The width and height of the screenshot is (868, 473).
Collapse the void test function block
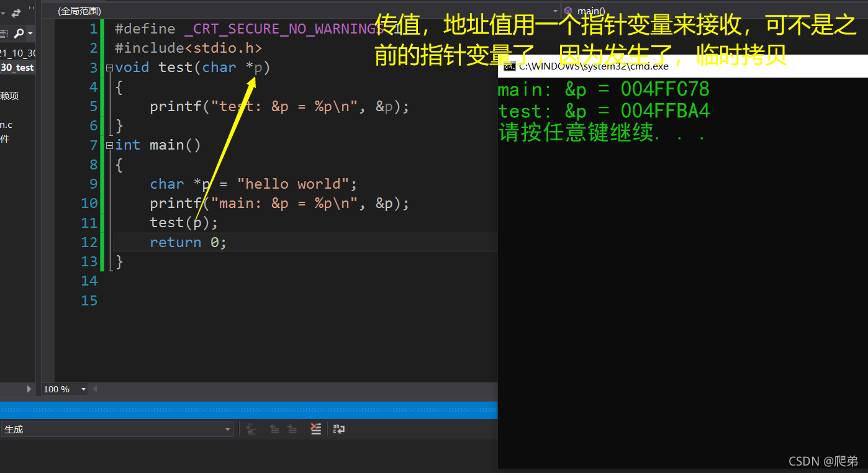(109, 68)
